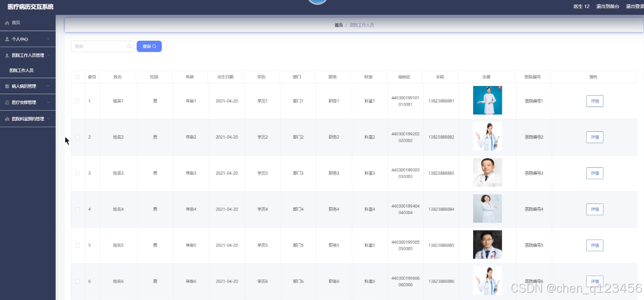This screenshot has width=644, height=300.
Task: Check the checkbox for row 姓名6
Action: (77, 282)
